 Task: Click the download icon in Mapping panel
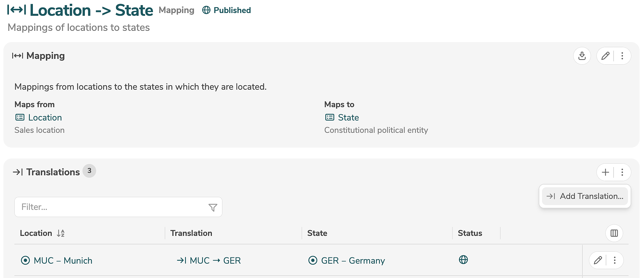pos(582,56)
